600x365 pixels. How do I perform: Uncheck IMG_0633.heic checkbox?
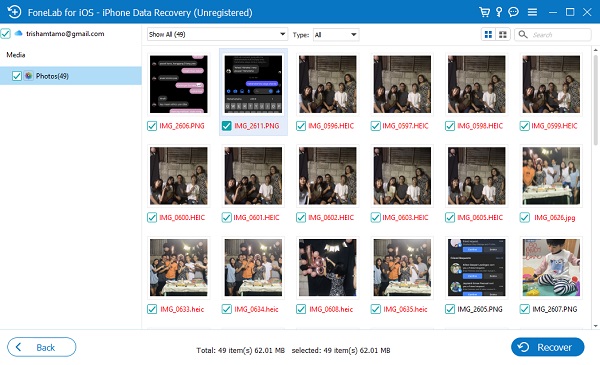(152, 309)
